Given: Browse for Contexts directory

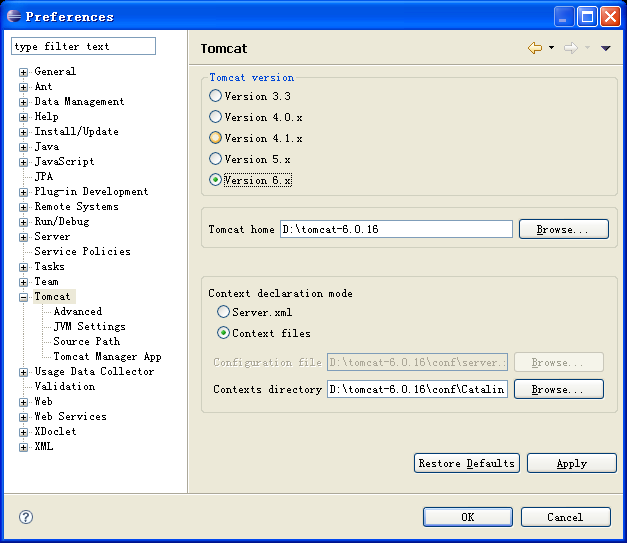Looking at the screenshot, I should coord(559,389).
